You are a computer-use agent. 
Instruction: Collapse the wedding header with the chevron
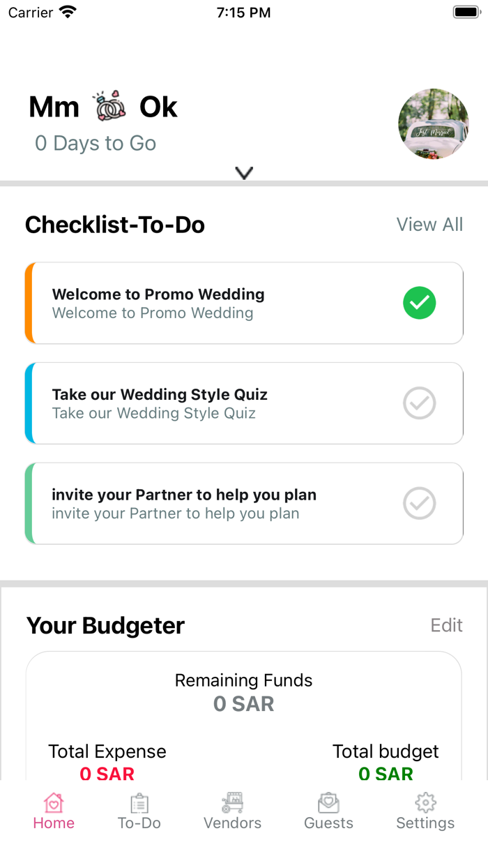[x=244, y=172]
